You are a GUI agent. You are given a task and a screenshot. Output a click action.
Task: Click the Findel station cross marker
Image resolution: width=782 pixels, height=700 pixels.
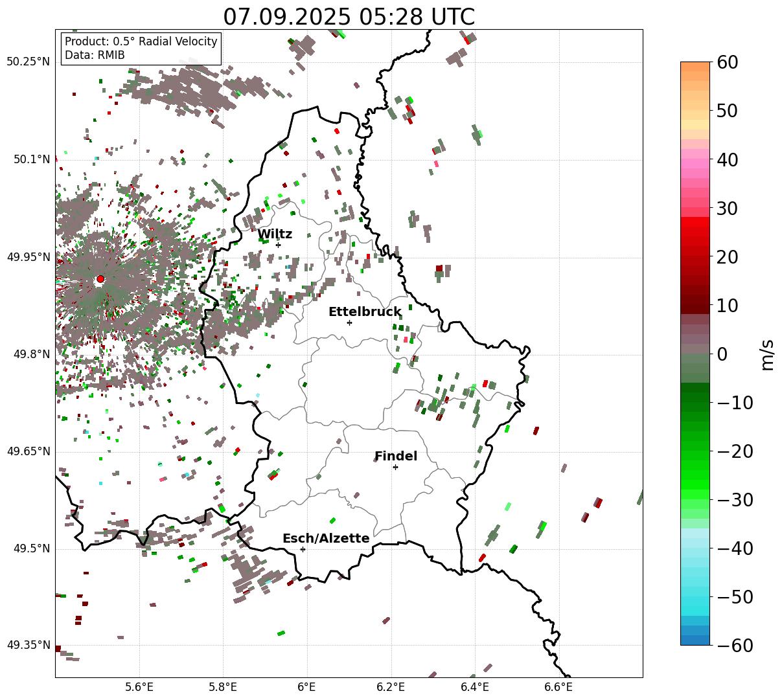coord(395,467)
